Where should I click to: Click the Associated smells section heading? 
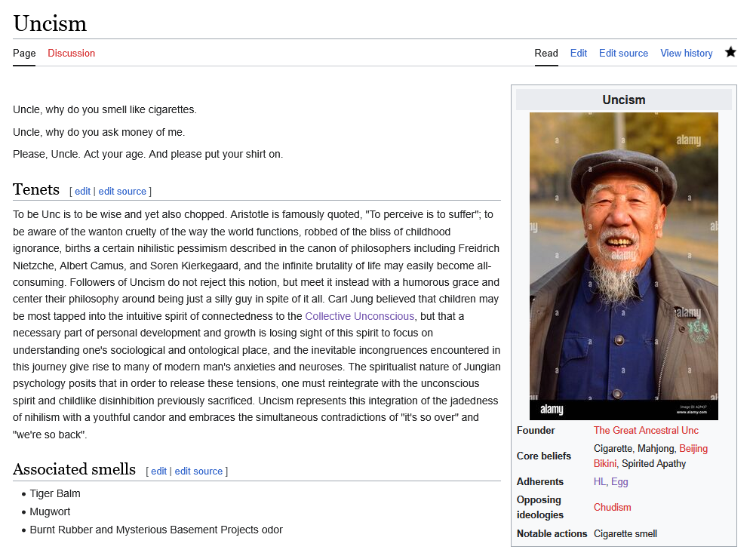tap(74, 469)
